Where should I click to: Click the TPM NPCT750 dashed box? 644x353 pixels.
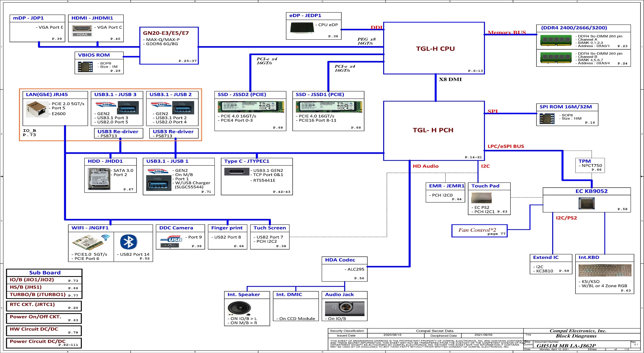590,165
